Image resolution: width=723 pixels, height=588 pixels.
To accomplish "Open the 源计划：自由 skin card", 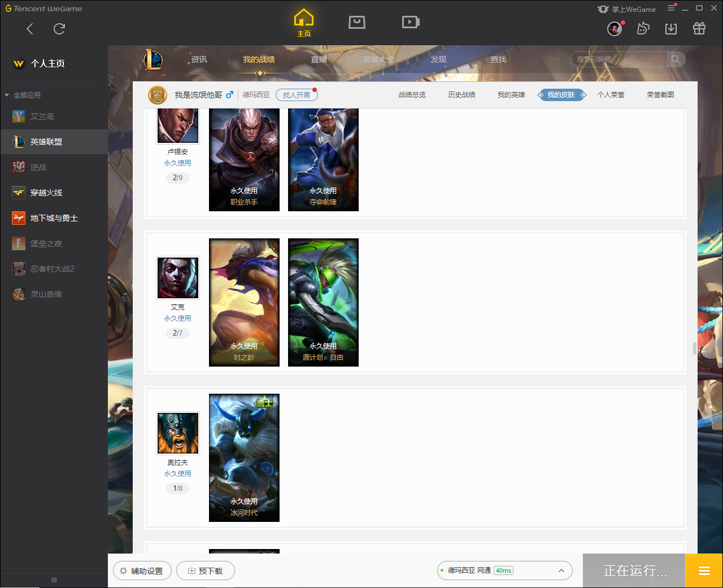I will pos(323,302).
